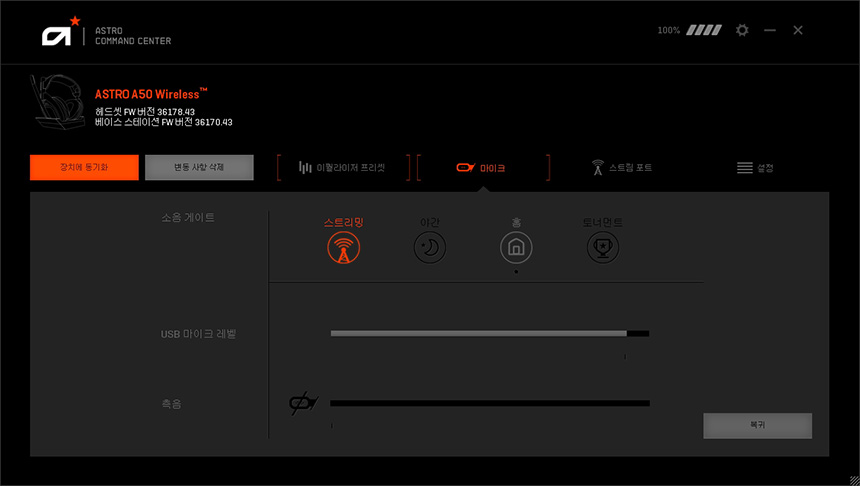Pick the 토너먼트 trophy noise gate icon
The image size is (860, 486).
(603, 247)
